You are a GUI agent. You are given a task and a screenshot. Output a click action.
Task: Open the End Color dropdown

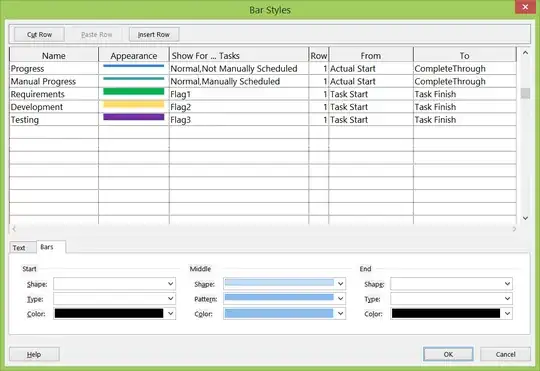tap(451, 313)
